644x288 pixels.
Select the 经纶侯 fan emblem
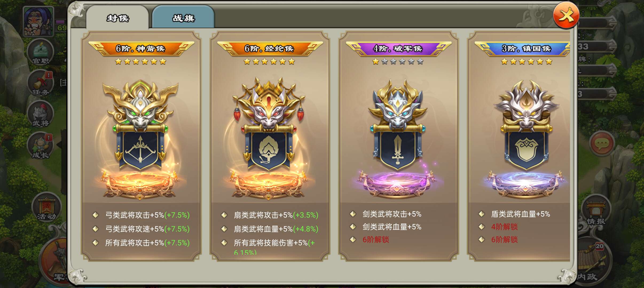click(269, 139)
